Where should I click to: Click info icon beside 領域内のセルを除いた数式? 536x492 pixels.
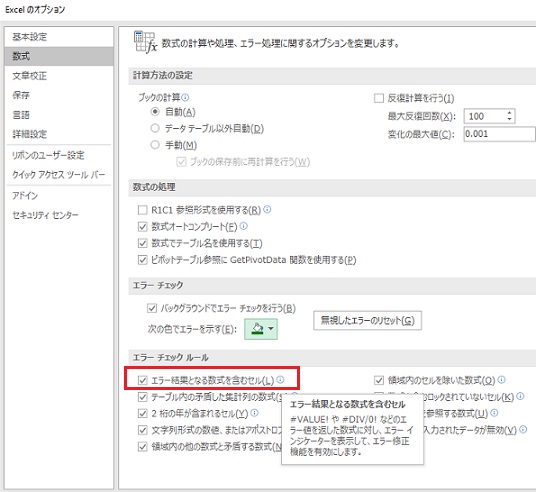(x=501, y=379)
